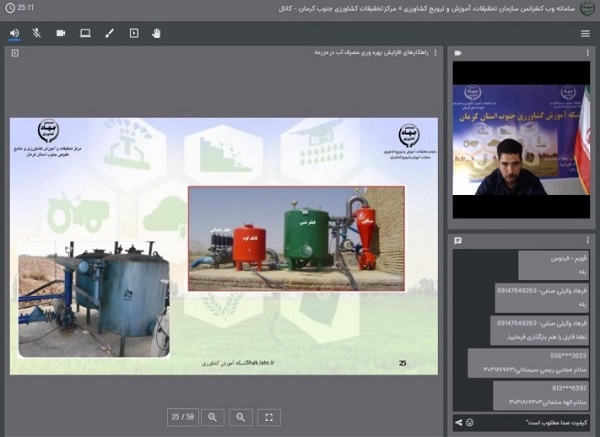Select the whiteboard brush tool
This screenshot has height=437, width=600.
(109, 33)
